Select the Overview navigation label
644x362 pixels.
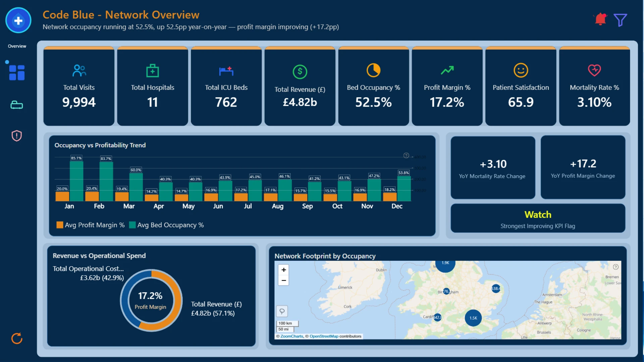click(17, 46)
